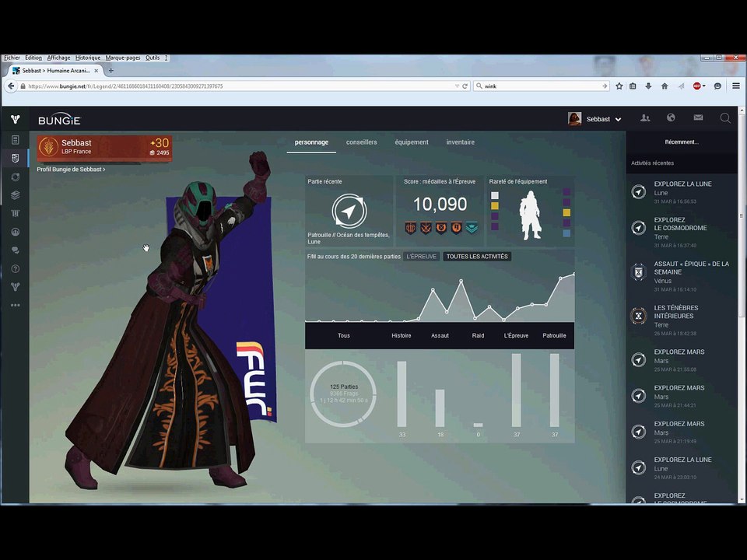
Task: Open the pillar/clan sidebar icon
Action: (16, 213)
